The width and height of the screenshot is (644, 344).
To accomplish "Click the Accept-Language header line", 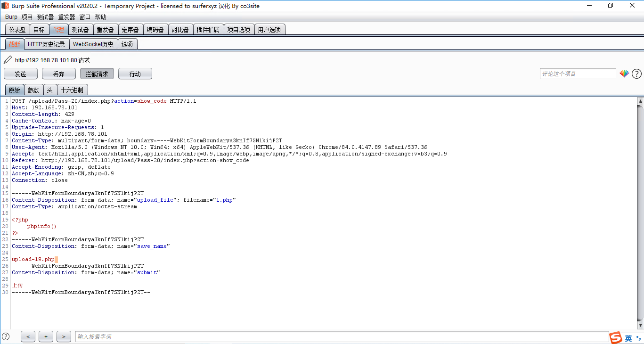I will point(63,173).
